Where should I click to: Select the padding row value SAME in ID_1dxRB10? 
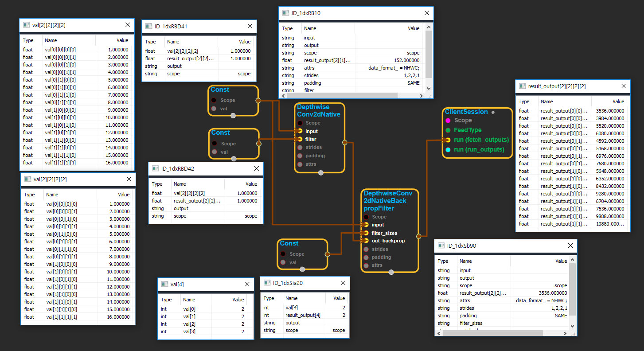tap(413, 83)
